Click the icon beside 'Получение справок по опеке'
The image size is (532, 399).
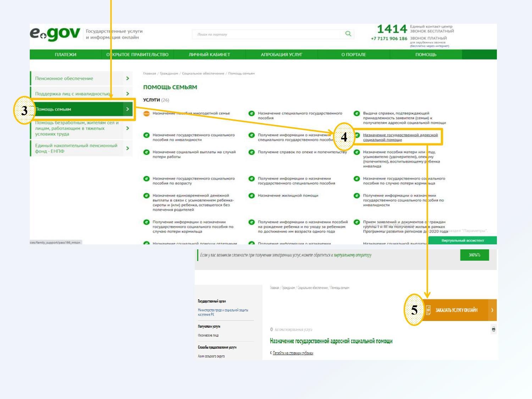tap(251, 152)
